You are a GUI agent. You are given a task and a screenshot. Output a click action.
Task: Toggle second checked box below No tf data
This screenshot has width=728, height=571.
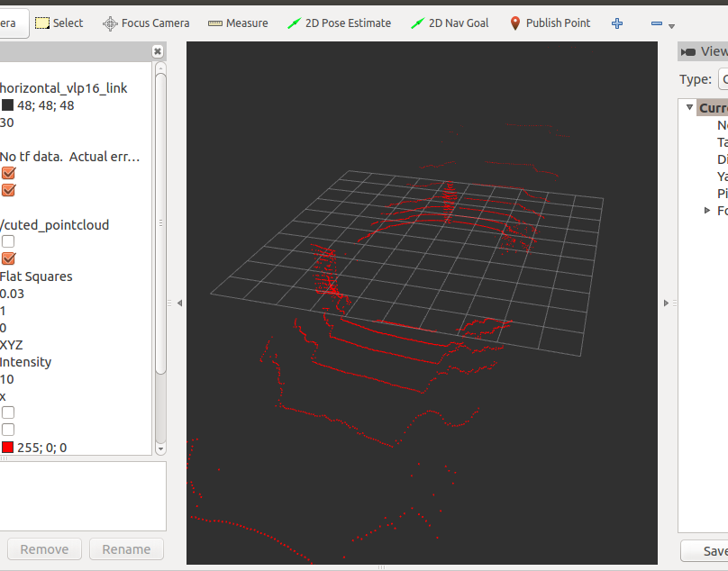point(8,190)
